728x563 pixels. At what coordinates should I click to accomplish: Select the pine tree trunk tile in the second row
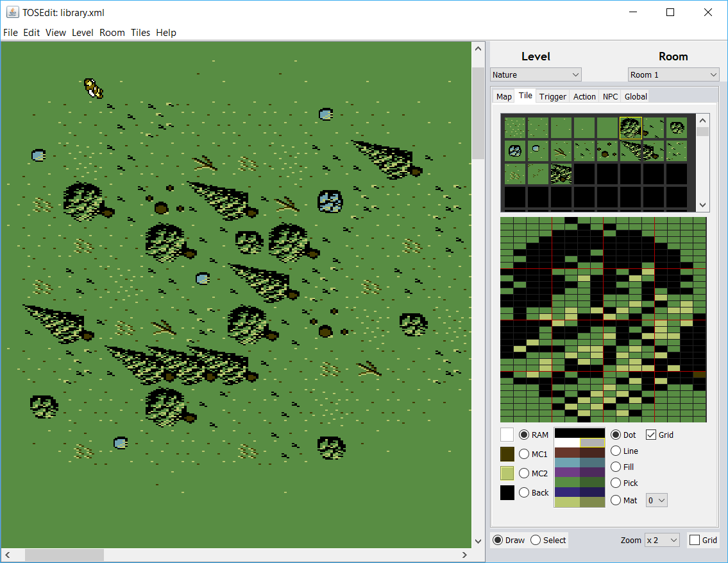click(x=653, y=150)
